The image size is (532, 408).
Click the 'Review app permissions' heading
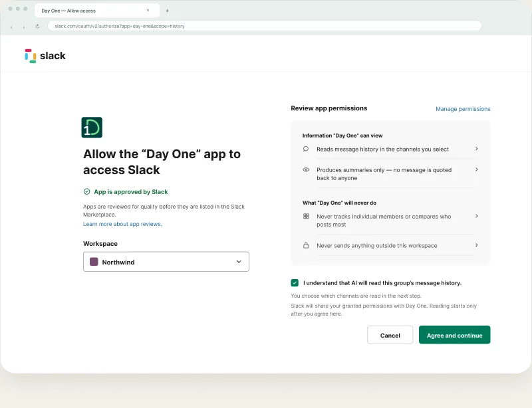click(329, 108)
